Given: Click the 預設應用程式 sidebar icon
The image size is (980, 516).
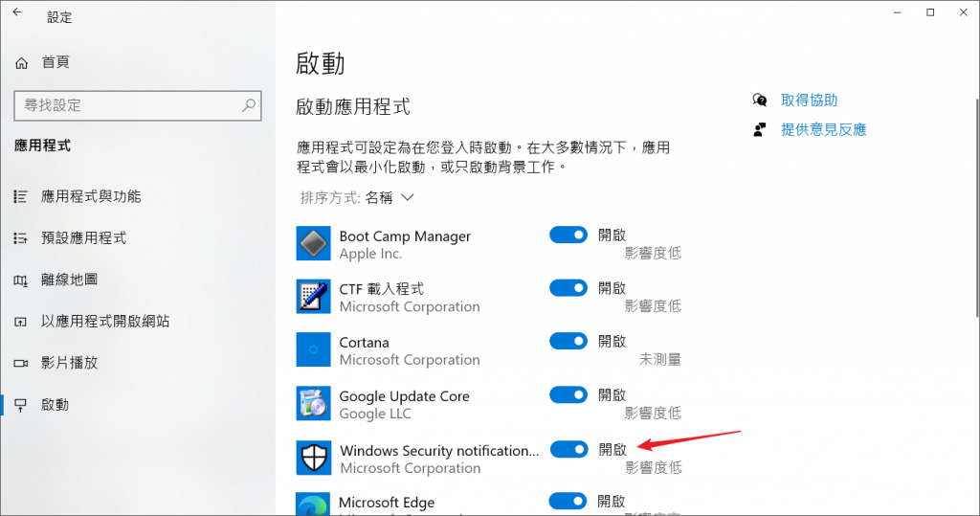Looking at the screenshot, I should click(21, 238).
